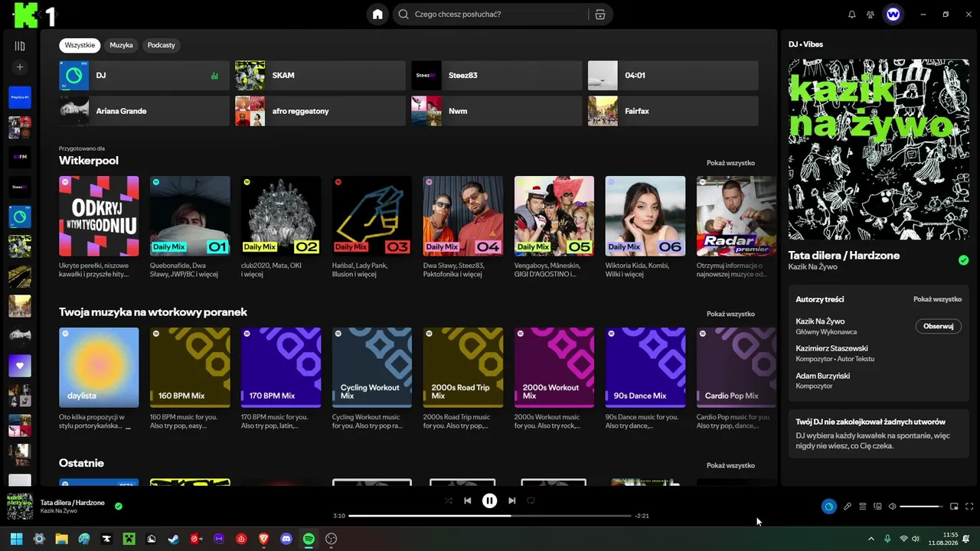This screenshot has width=980, height=551.
Task: Toggle the queue panel
Action: click(x=862, y=506)
